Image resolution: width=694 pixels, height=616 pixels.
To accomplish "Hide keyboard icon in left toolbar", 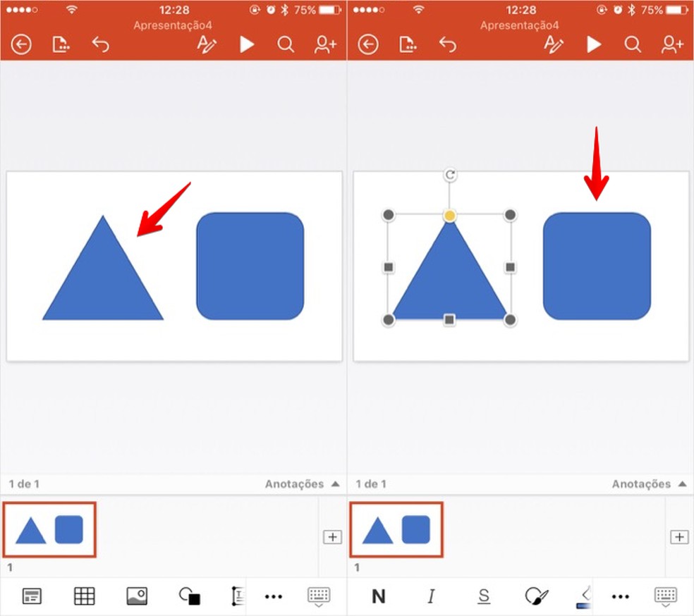I will pyautogui.click(x=319, y=596).
